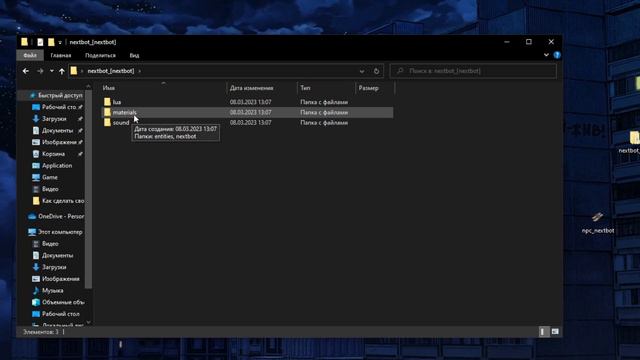Select the sound folder
This screenshot has height=360, width=640.
tap(121, 122)
